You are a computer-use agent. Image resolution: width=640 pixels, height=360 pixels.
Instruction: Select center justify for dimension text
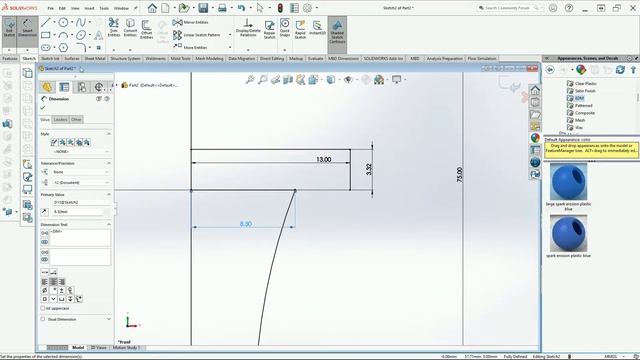pyautogui.click(x=53, y=282)
